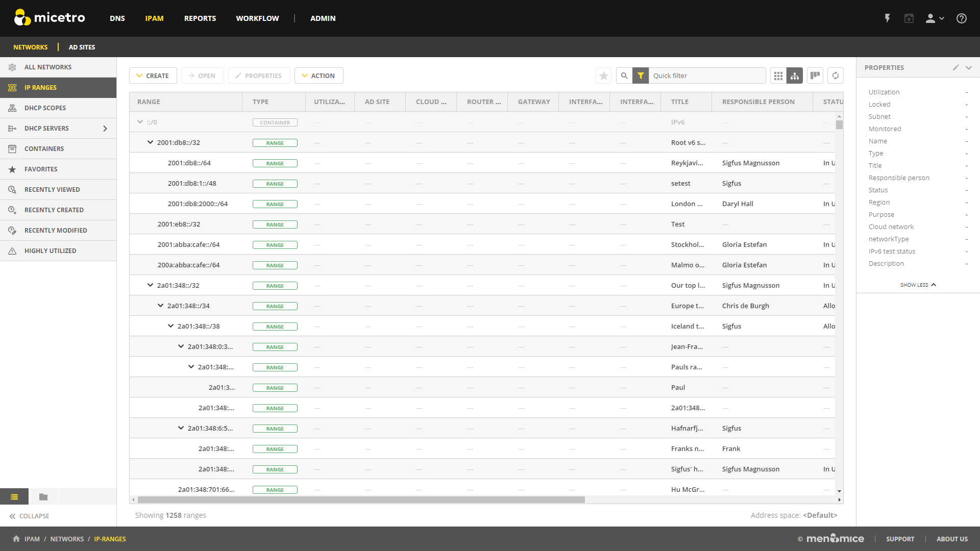The width and height of the screenshot is (980, 551).
Task: Expand the DHCP Servers submenu arrow
Action: (x=105, y=129)
